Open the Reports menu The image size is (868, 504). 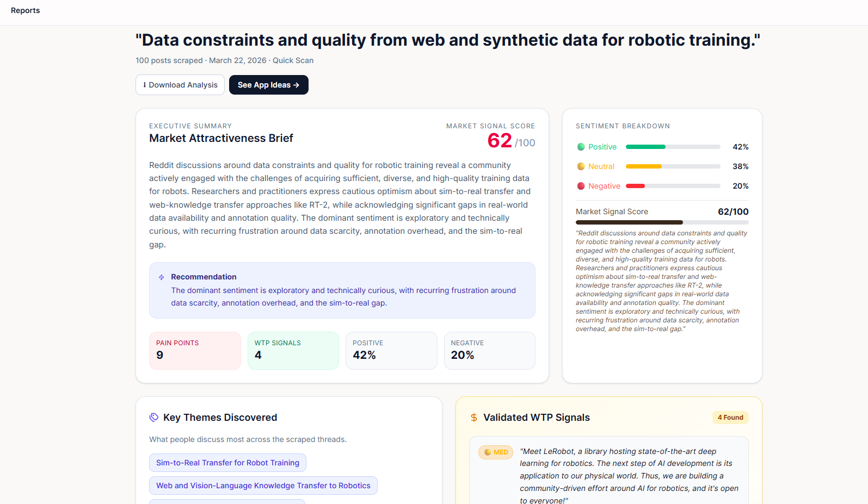(x=25, y=10)
